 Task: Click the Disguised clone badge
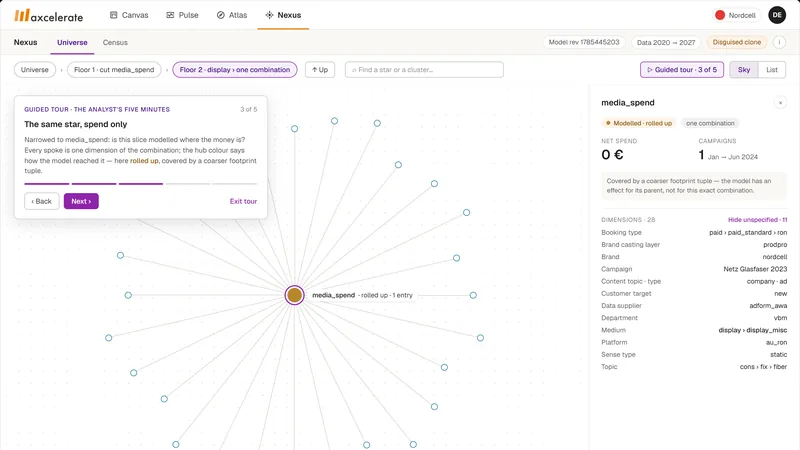[737, 42]
